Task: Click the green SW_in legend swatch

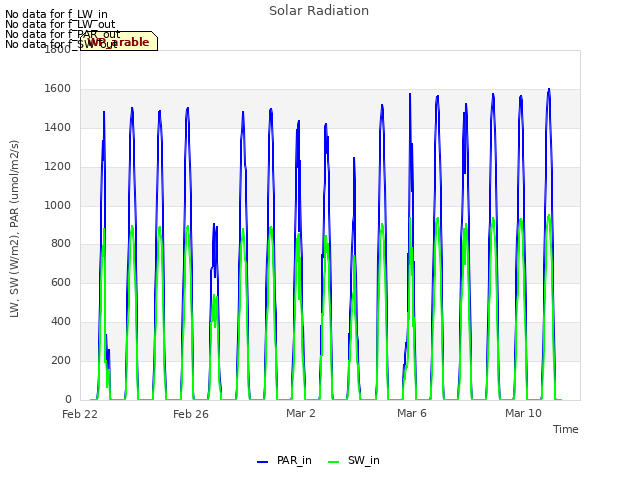Action: click(333, 462)
